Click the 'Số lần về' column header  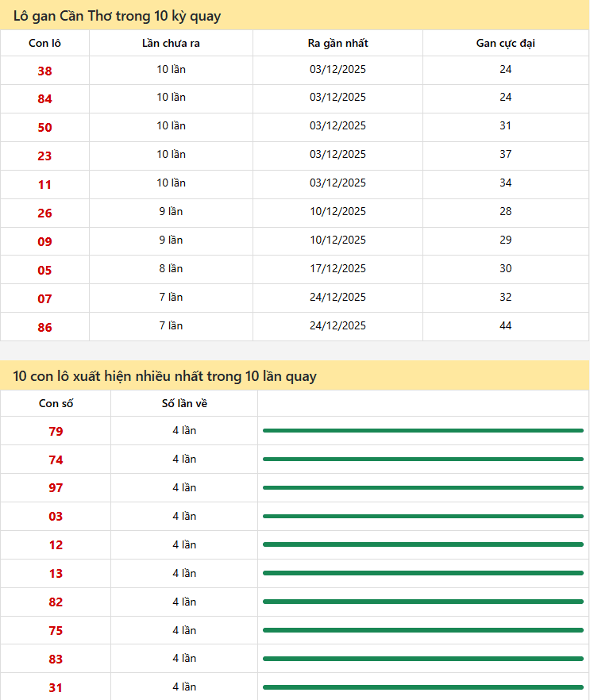[184, 403]
